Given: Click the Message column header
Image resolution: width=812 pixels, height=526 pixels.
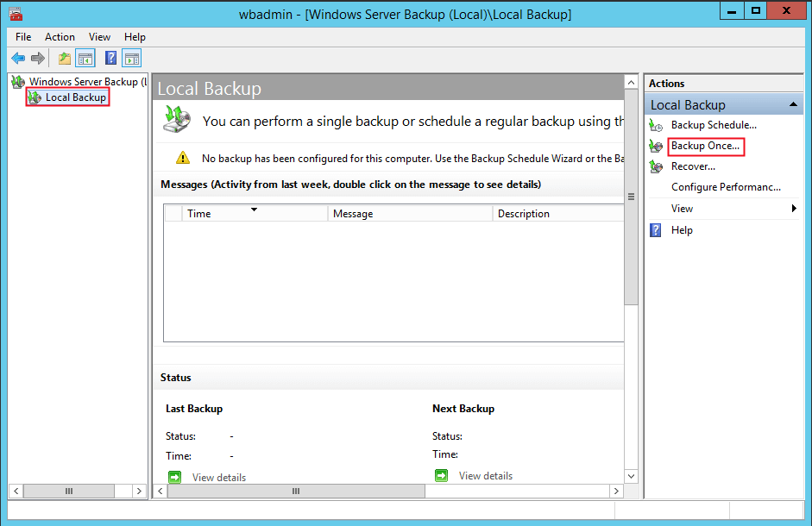Looking at the screenshot, I should point(410,213).
